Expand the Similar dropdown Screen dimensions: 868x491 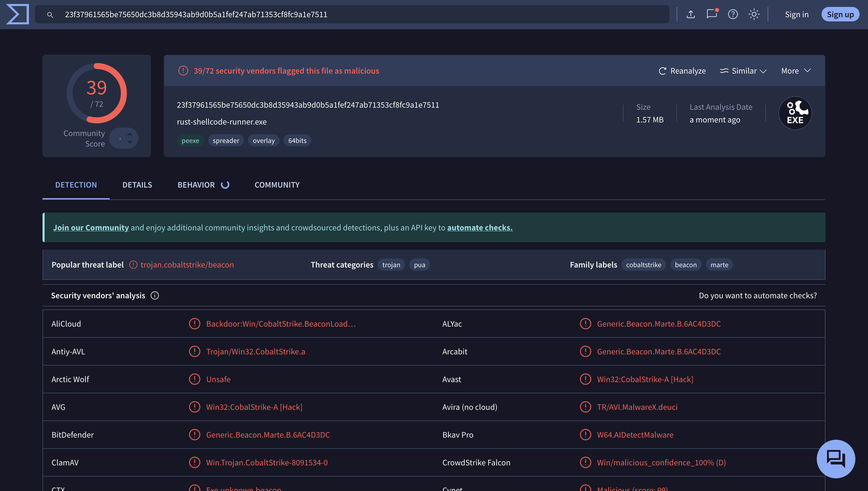(743, 71)
